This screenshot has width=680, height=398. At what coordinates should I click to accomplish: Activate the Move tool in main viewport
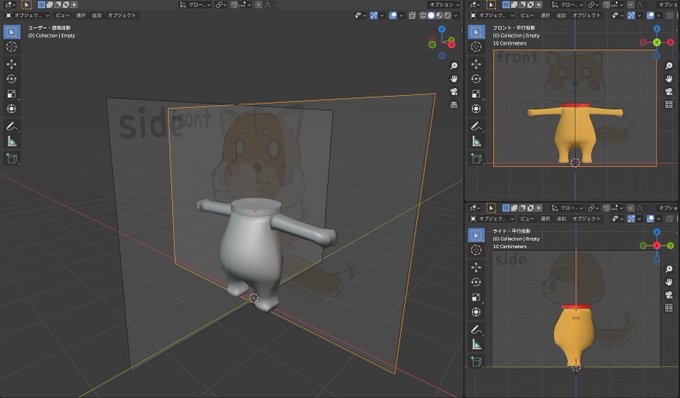(12, 64)
